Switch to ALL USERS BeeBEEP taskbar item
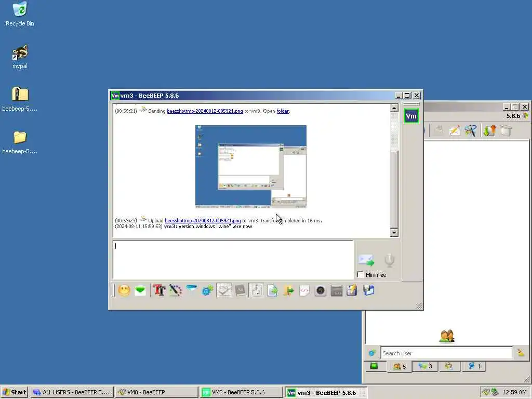The width and height of the screenshot is (532, 399). (72, 392)
